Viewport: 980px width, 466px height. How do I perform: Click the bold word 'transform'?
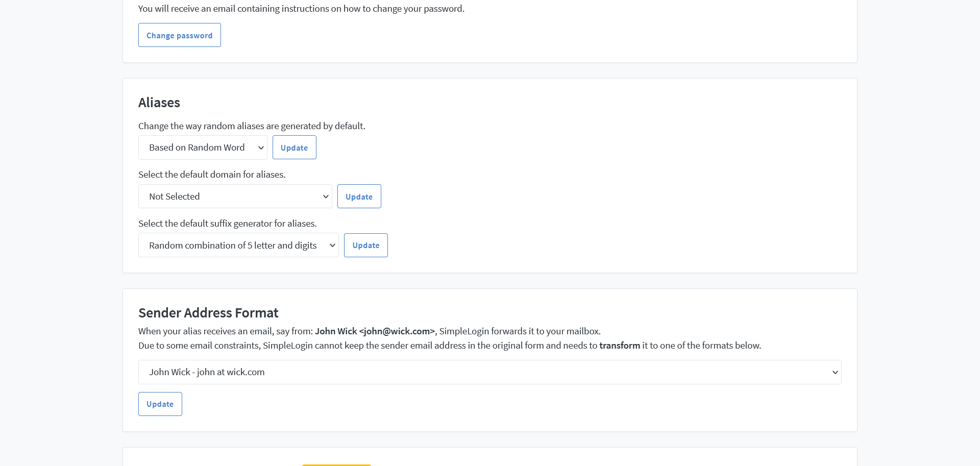tap(619, 346)
